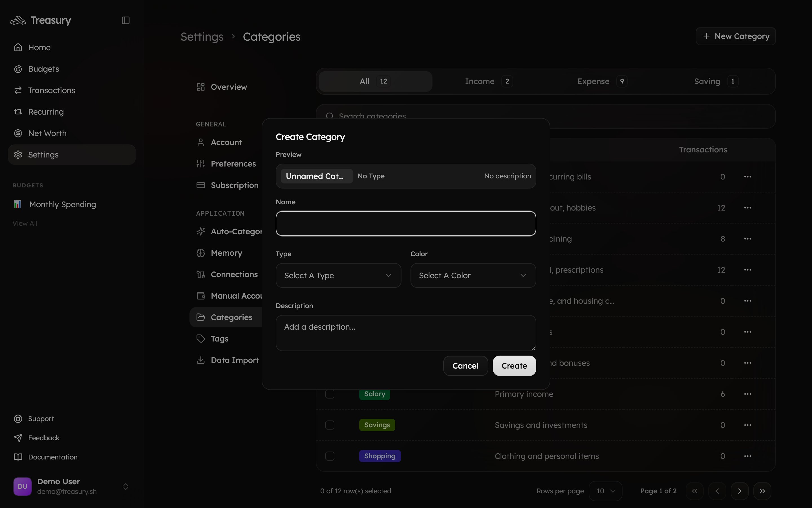
Task: Click the Account person icon
Action: pyautogui.click(x=201, y=143)
